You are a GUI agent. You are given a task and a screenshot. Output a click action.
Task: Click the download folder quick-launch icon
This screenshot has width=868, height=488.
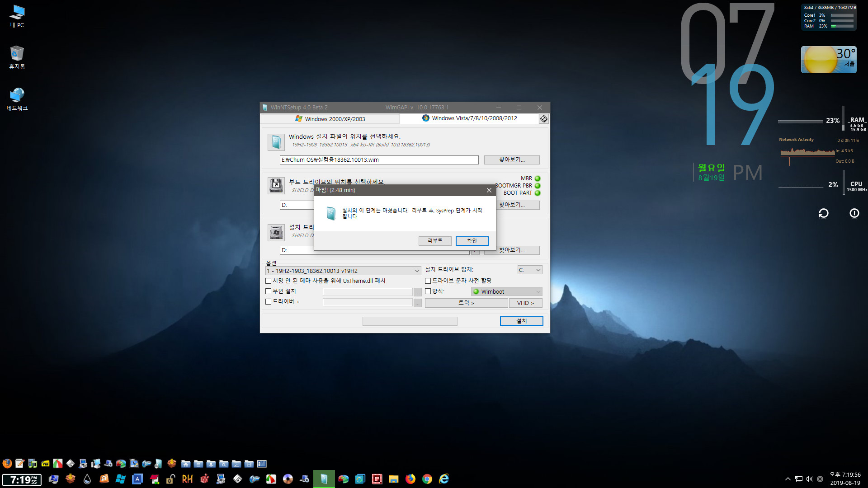pos(211,464)
